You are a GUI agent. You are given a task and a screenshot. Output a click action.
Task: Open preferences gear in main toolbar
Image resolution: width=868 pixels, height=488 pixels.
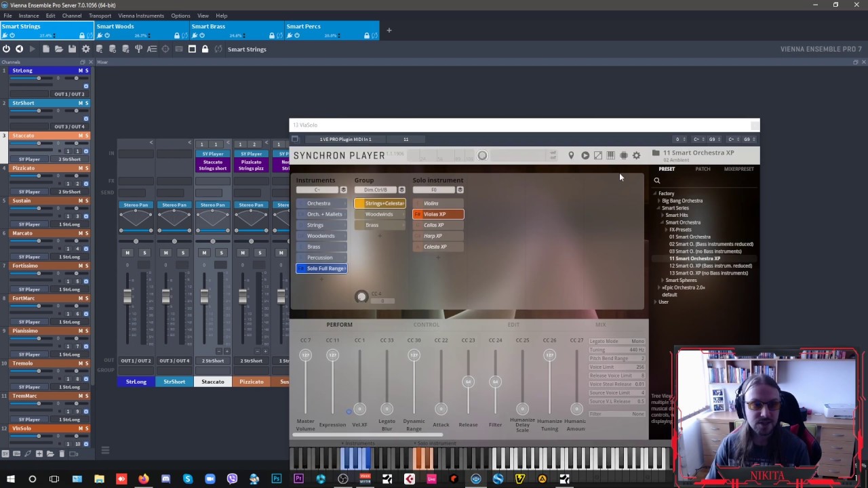85,49
